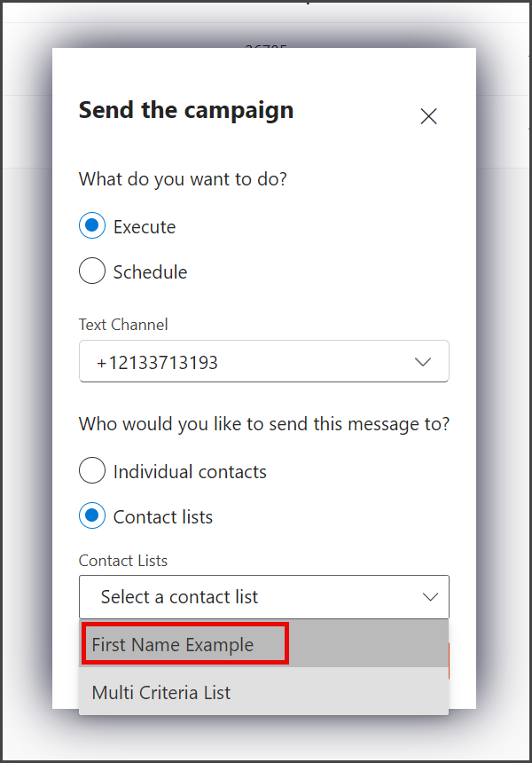Click the Individual contacts label text
This screenshot has width=532, height=763.
coord(190,472)
